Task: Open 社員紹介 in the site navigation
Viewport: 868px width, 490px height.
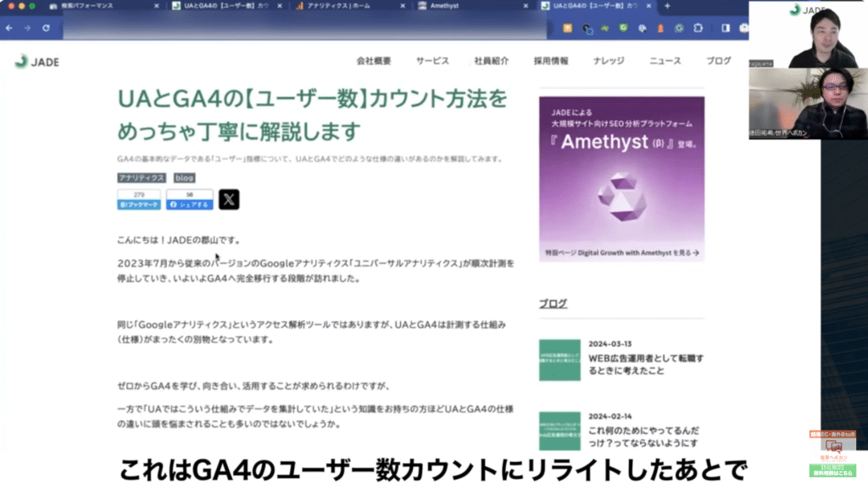Action: 491,61
